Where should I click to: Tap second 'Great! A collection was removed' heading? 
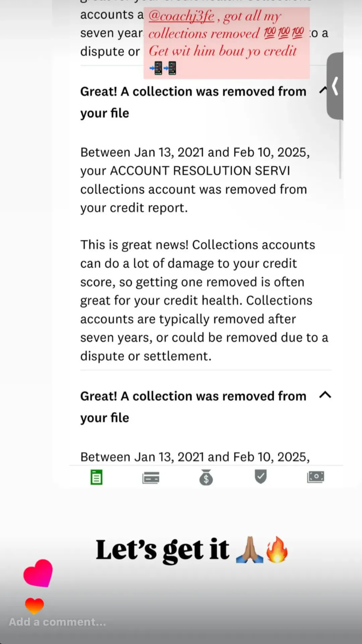coord(193,407)
